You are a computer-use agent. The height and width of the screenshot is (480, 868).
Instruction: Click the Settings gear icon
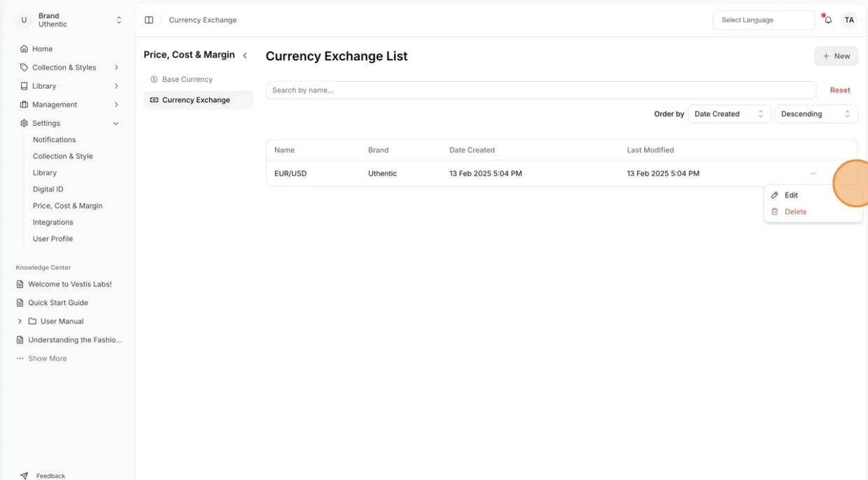(24, 123)
